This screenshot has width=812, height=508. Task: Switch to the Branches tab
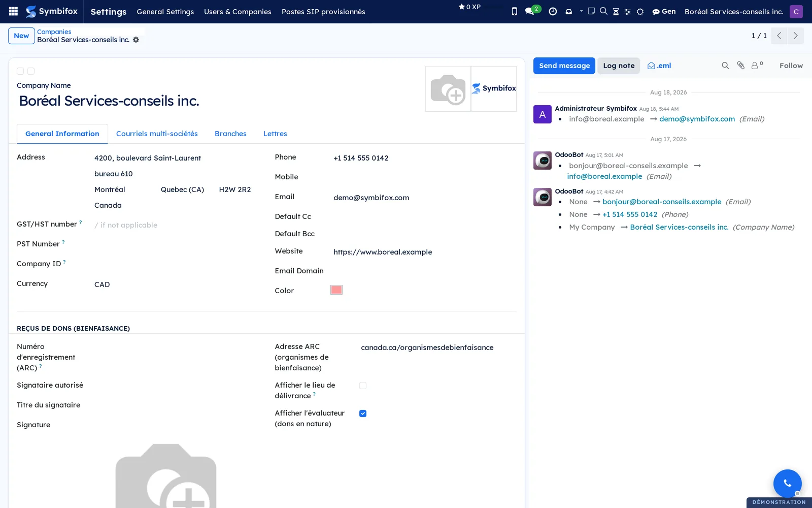tap(230, 134)
